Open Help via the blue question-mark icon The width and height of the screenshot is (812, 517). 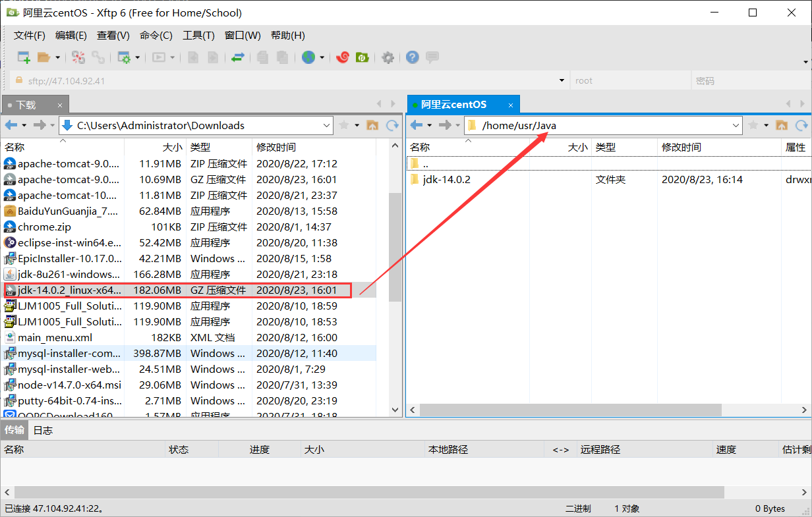(413, 57)
